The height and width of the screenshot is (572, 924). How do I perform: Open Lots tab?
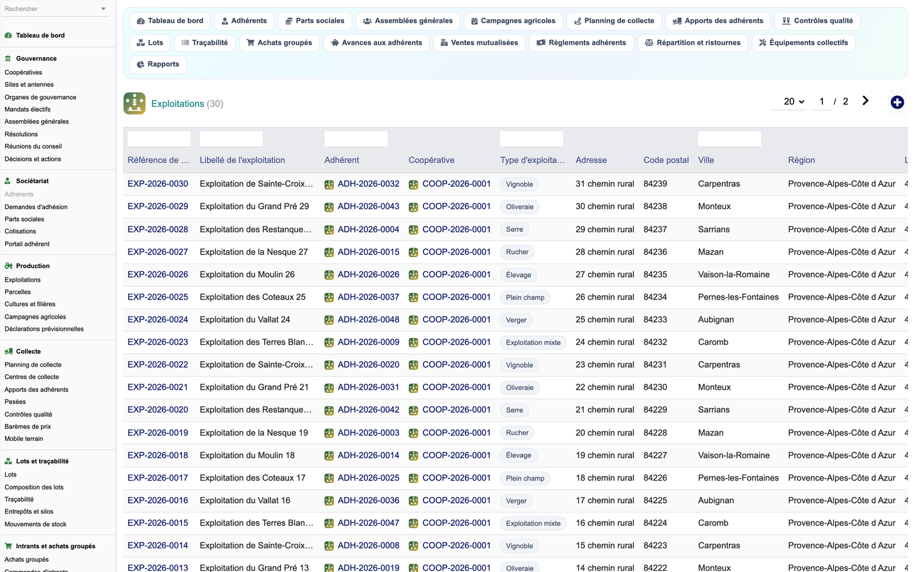coord(150,43)
